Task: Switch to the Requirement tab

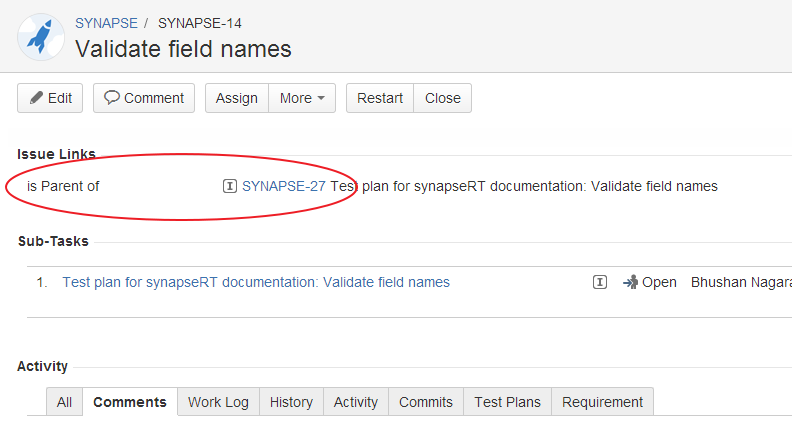Action: click(602, 402)
